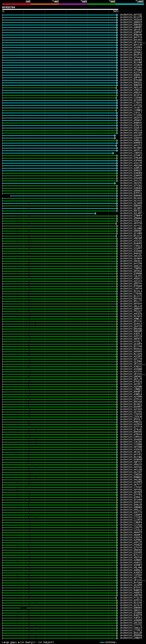Select hit label UniRef100_B0C453

pyautogui.click(x=131, y=40)
